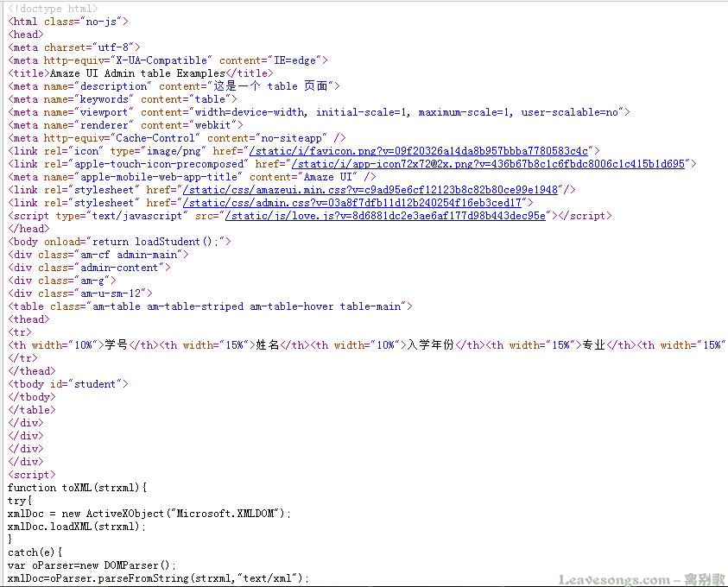Viewport: 728px width, 587px height.
Task: Click the oParser.parseFromString line
Action: pyautogui.click(x=158, y=578)
